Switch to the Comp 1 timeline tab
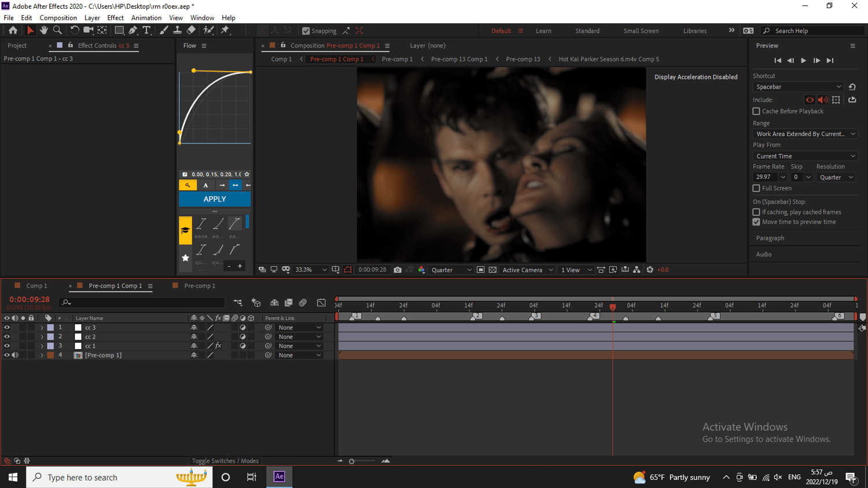Image resolution: width=868 pixels, height=488 pixels. point(36,286)
